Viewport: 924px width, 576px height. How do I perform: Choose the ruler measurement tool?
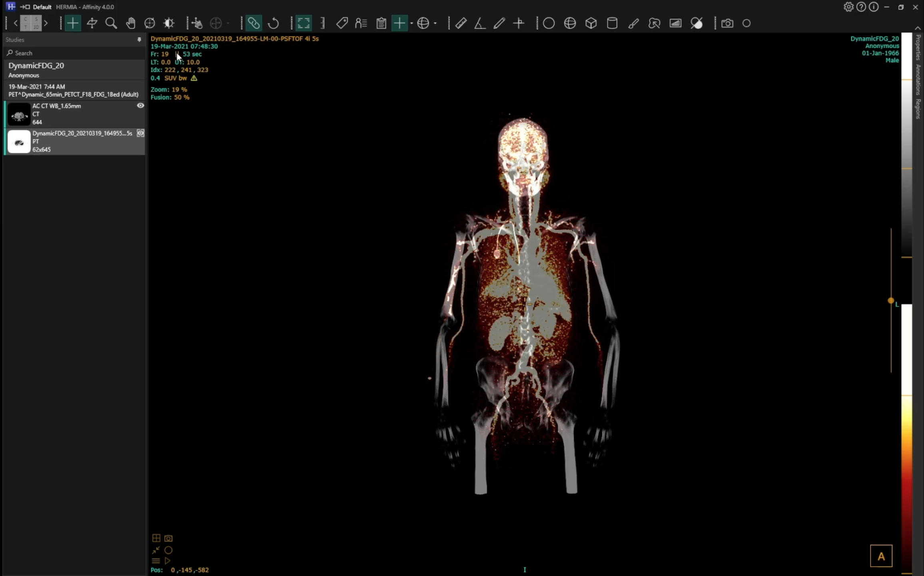[461, 23]
